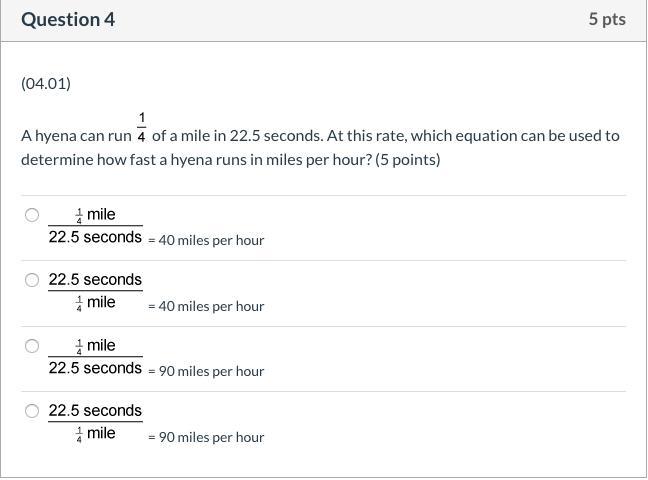Click the "Question 4" heading

(68, 19)
